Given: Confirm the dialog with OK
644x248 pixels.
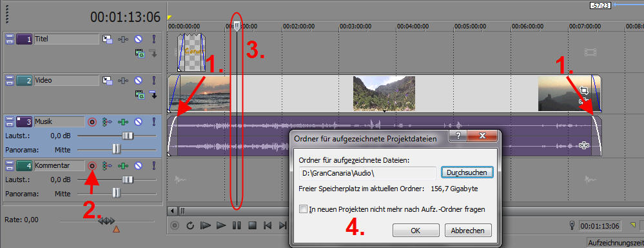Looking at the screenshot, I should [416, 231].
